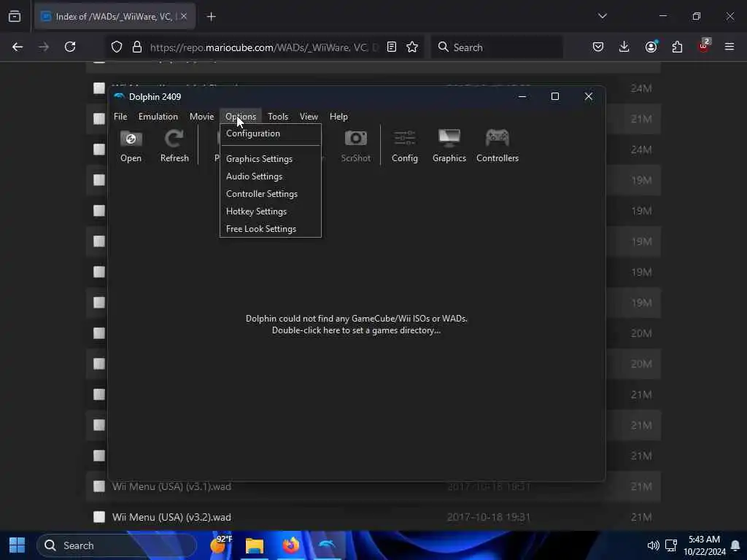Select Audio Settings menu entry
This screenshot has width=747, height=560.
270,176
